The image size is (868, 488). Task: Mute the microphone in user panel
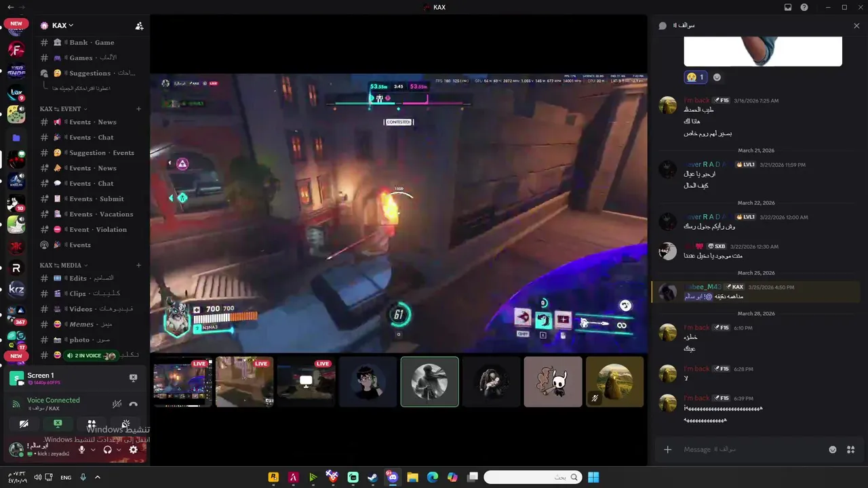pos(82,449)
